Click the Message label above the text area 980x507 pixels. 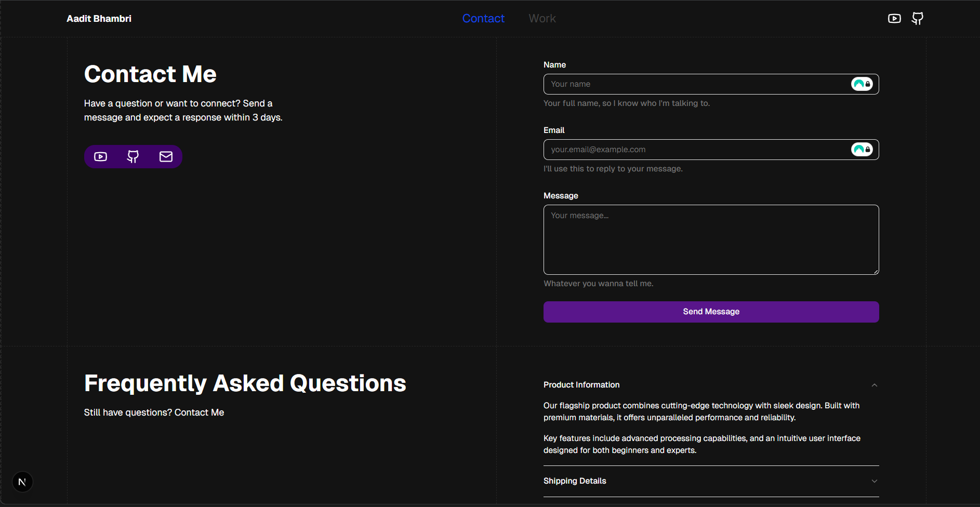click(x=561, y=196)
